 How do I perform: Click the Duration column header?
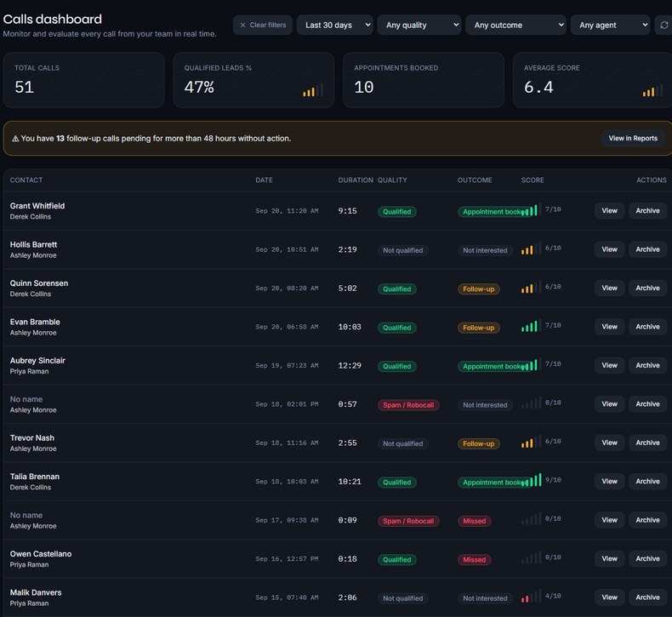(x=356, y=180)
